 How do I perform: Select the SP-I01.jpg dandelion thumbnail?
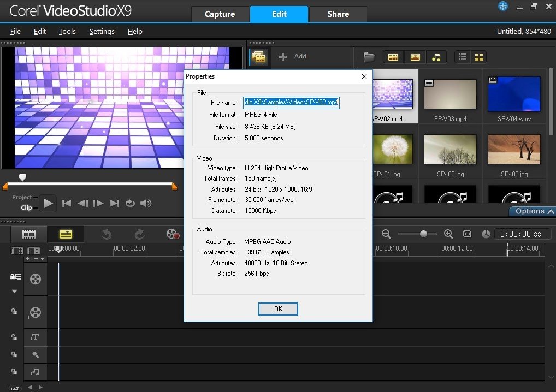coord(393,149)
